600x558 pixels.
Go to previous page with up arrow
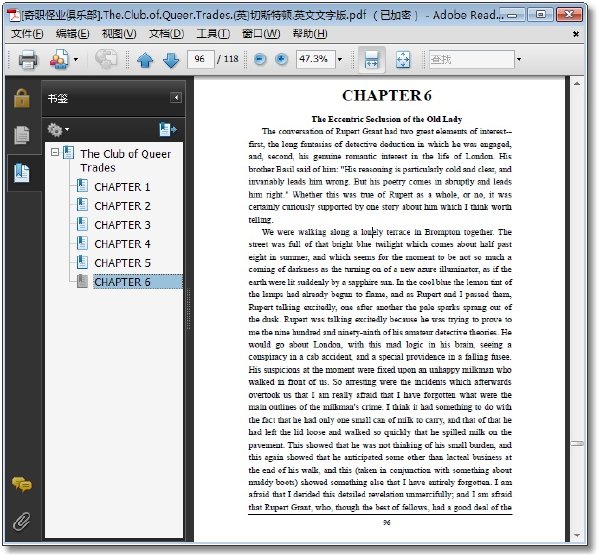(x=145, y=60)
